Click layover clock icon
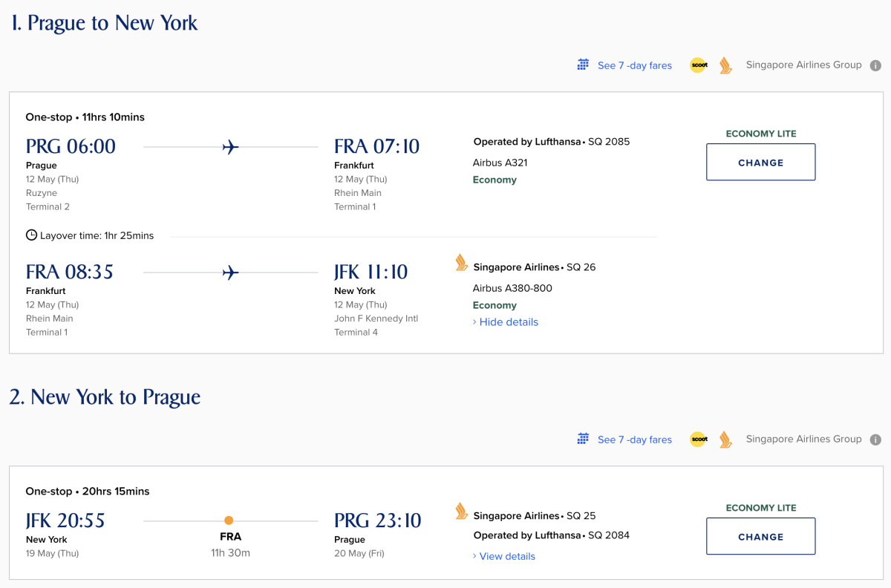This screenshot has width=891, height=588. [31, 235]
